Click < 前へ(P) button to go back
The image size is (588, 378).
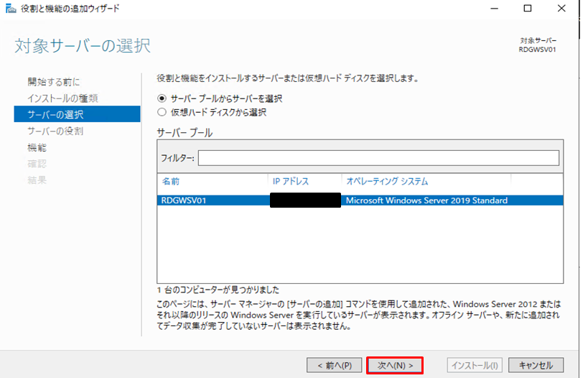334,365
